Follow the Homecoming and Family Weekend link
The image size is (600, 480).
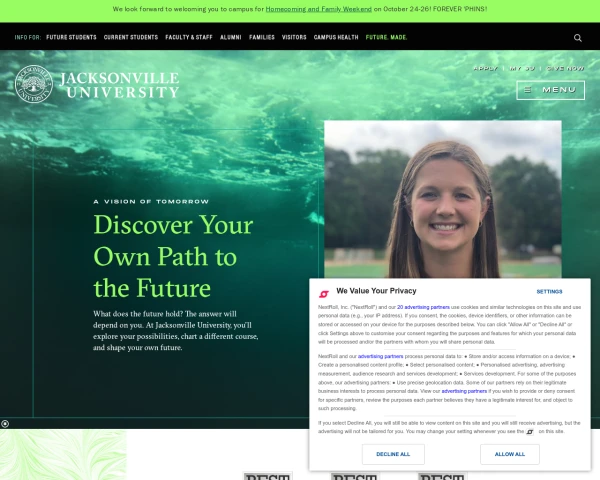[318, 9]
